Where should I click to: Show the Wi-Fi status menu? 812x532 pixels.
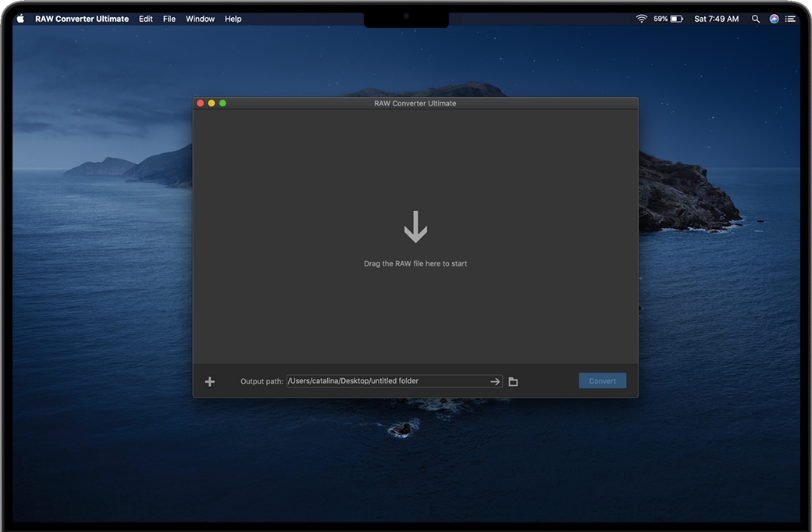pos(642,19)
